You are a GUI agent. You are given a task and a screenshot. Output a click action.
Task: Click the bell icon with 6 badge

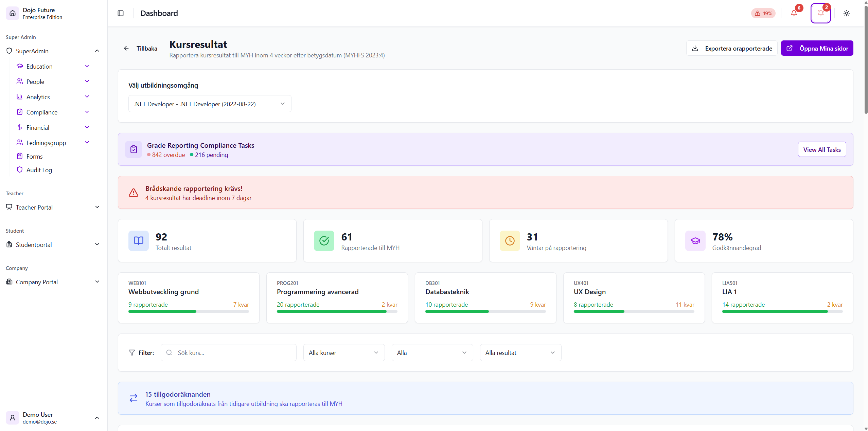pos(794,13)
